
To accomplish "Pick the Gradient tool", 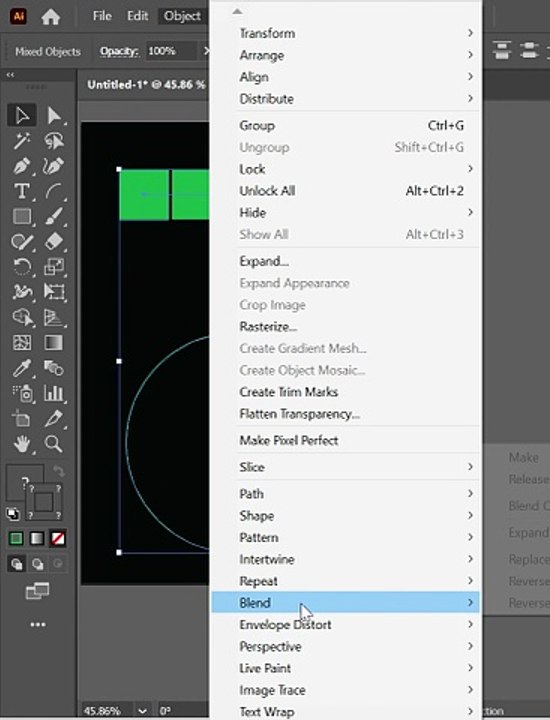I will [x=54, y=343].
